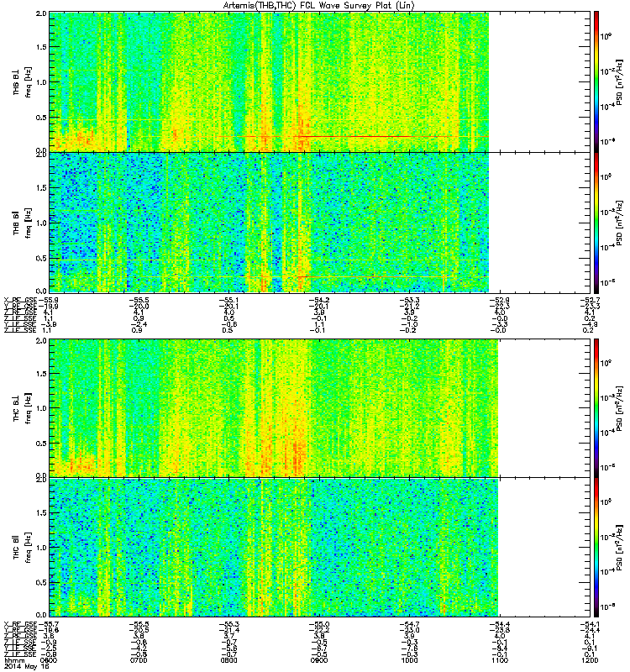This screenshot has width=630, height=672.
Task: Click the color bar of the THC B-parallel panel
Action: (596, 548)
